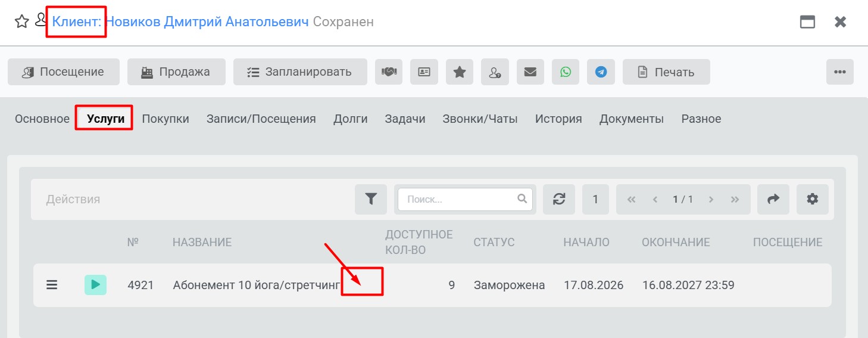Refresh the services list
This screenshot has height=338, width=868.
[559, 199]
